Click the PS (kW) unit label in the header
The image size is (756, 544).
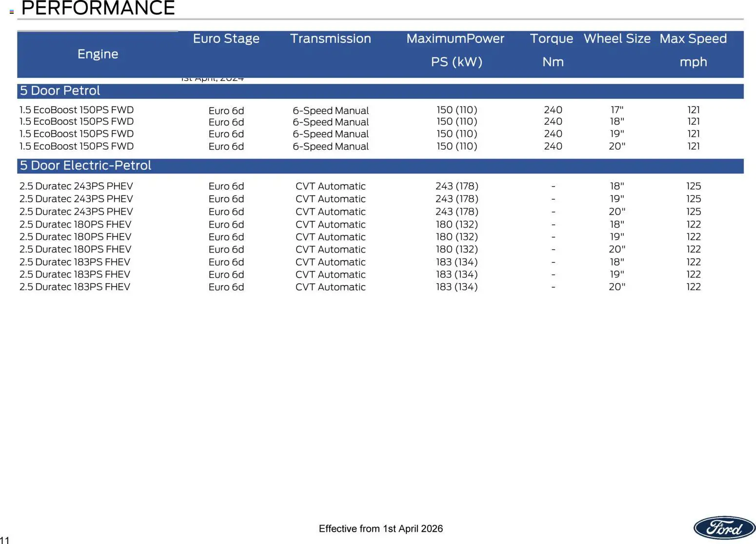click(456, 62)
